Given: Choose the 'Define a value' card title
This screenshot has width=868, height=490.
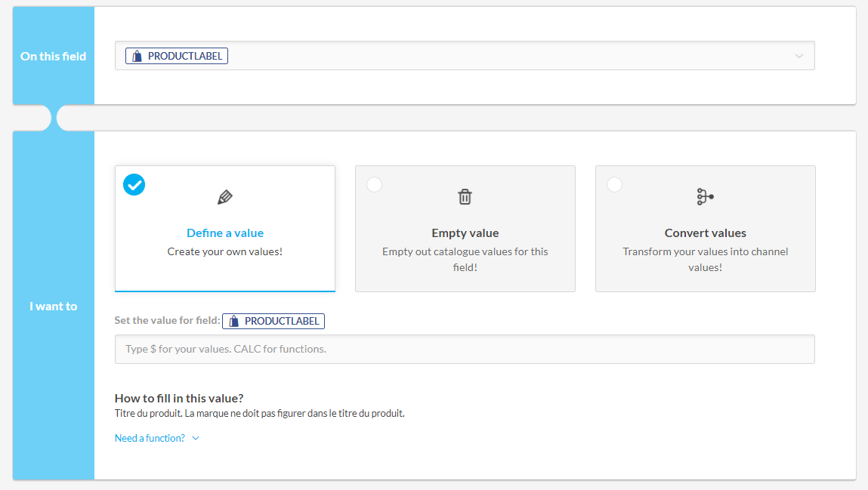Looking at the screenshot, I should point(225,233).
